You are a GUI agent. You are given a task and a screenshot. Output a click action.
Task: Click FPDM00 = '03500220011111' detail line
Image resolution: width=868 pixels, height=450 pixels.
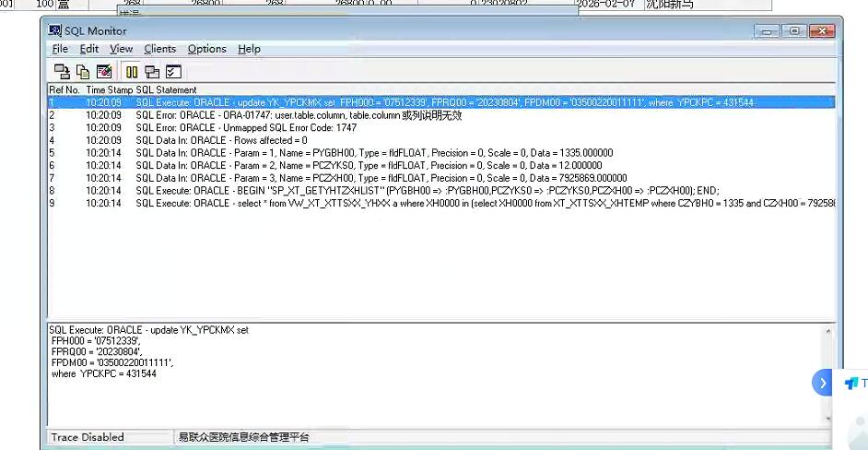click(112, 362)
